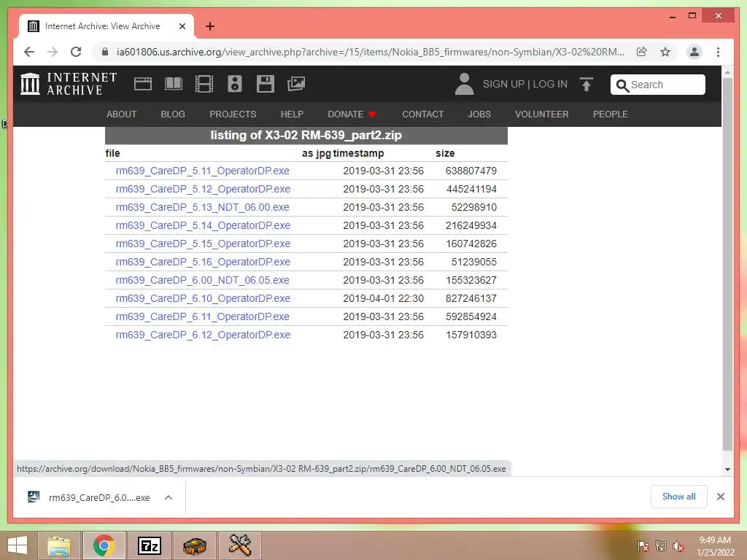Download rm639_CareDP_6.10_OperatorDP.exe

(x=203, y=298)
